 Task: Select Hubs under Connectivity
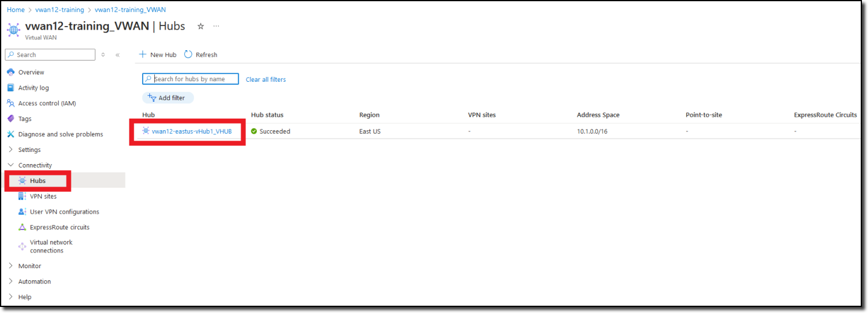[x=37, y=180]
